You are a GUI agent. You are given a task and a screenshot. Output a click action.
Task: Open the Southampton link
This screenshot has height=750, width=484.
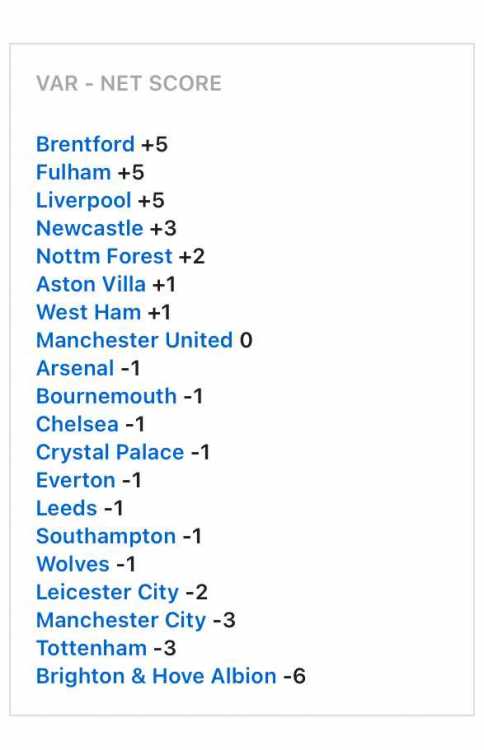[x=106, y=537]
